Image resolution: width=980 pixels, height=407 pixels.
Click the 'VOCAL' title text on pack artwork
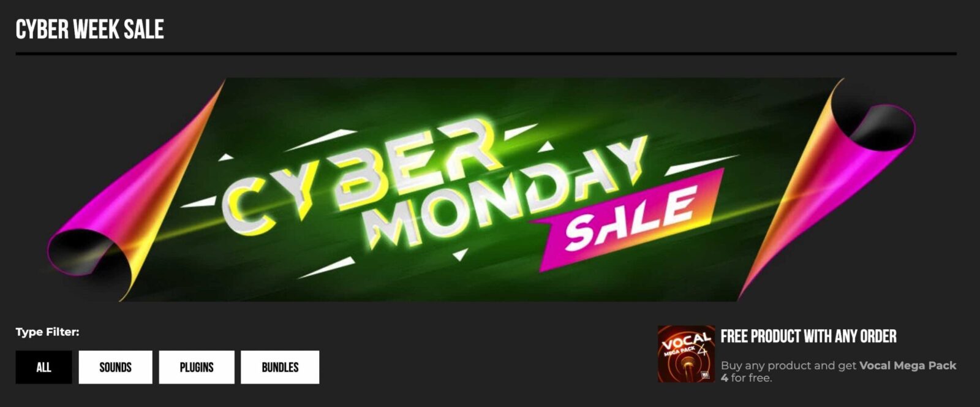pos(686,342)
